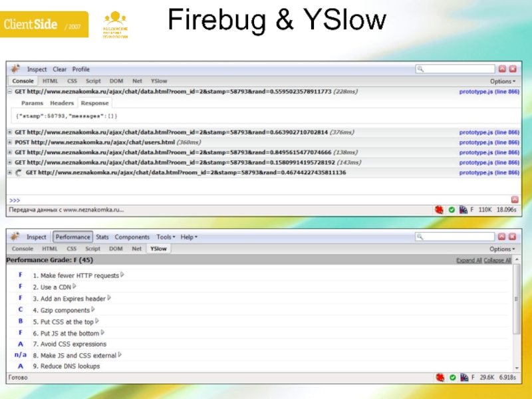Click the YSlow grade icon beside 110K
Viewport: 532px width, 399px height.
(x=464, y=210)
